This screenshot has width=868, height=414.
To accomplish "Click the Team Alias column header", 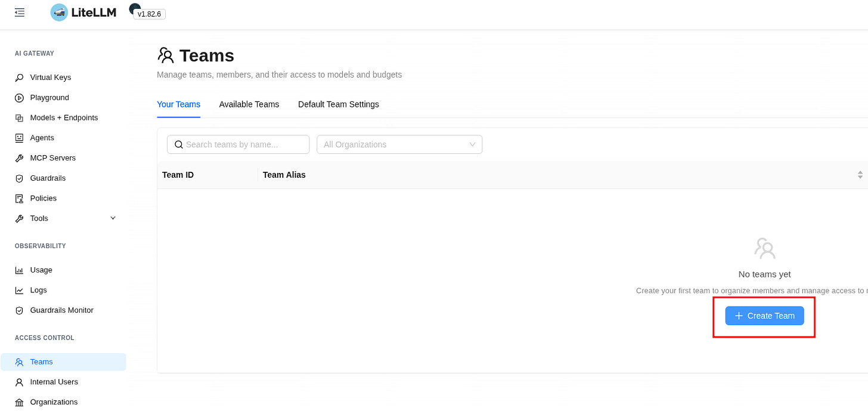I will point(284,175).
